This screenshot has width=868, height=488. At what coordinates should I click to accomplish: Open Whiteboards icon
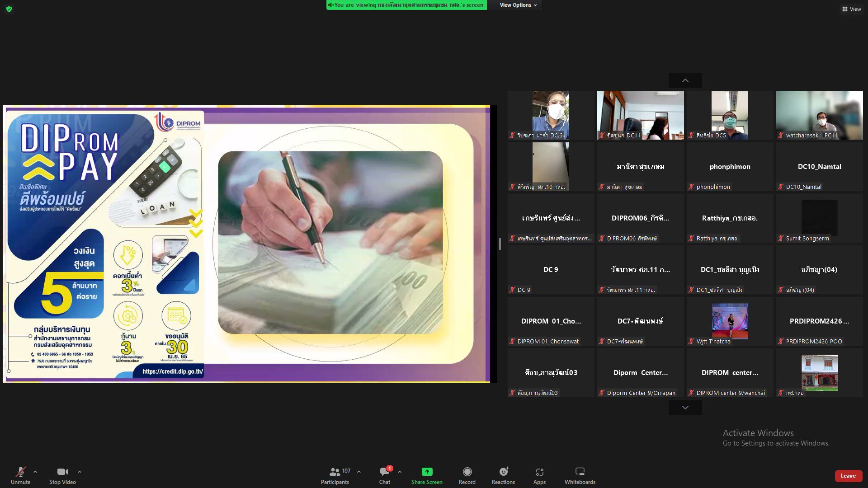click(x=580, y=472)
